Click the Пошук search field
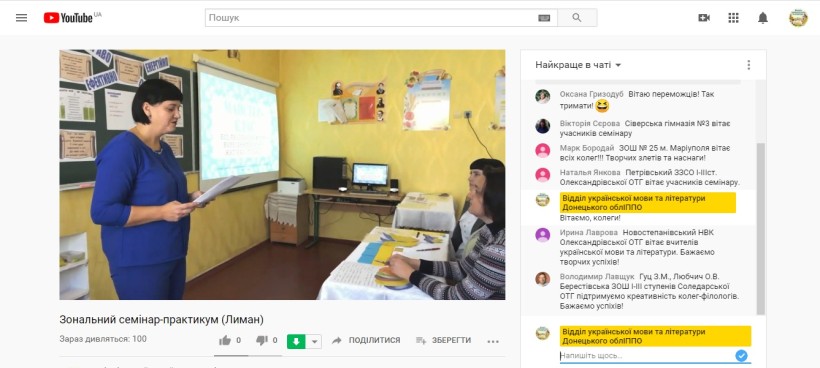This screenshot has width=820, height=368. 370,18
